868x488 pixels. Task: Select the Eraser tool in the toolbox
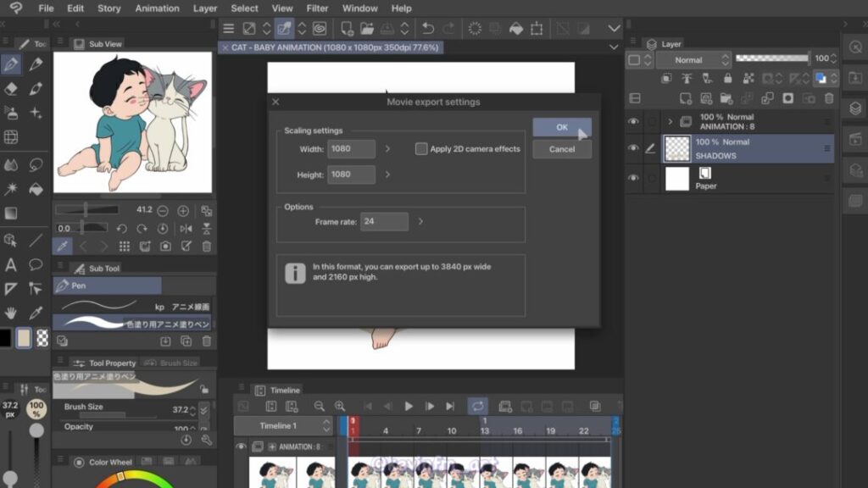(x=11, y=88)
